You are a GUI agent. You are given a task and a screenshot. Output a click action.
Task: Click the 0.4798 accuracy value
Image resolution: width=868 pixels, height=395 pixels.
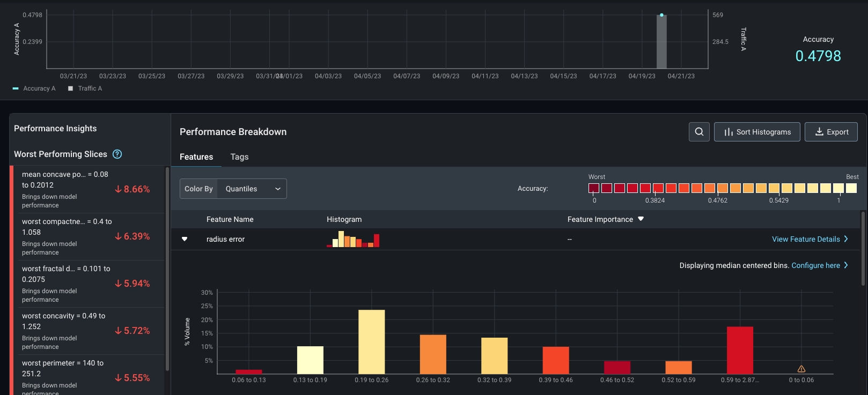(x=818, y=56)
